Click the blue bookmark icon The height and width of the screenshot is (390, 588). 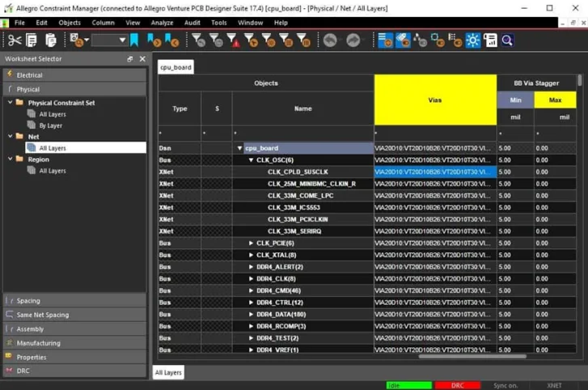[134, 40]
